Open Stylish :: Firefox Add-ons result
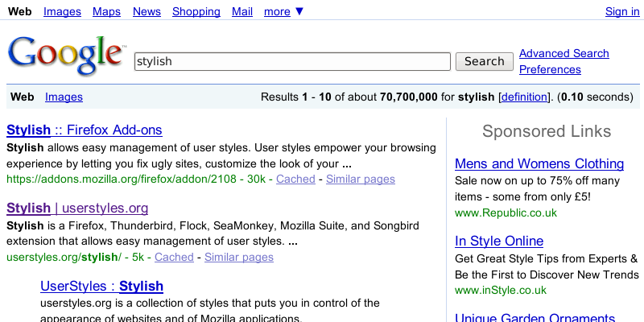Screen dimensions: 644x322 (85, 130)
